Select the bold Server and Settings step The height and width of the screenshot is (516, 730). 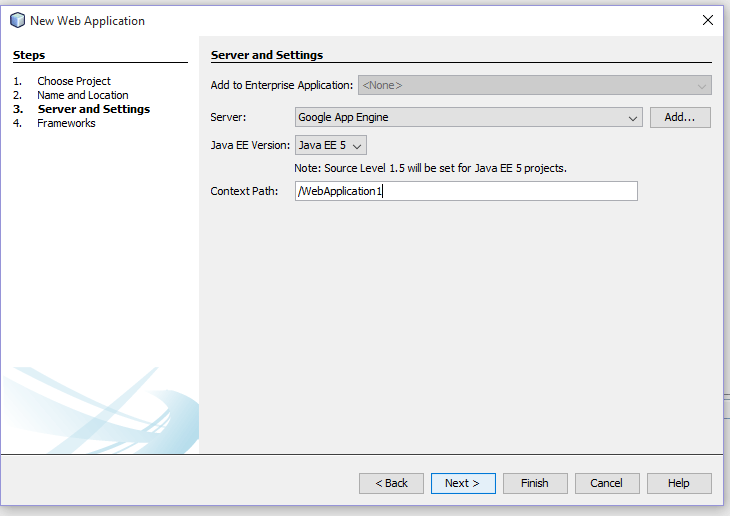pyautogui.click(x=94, y=109)
